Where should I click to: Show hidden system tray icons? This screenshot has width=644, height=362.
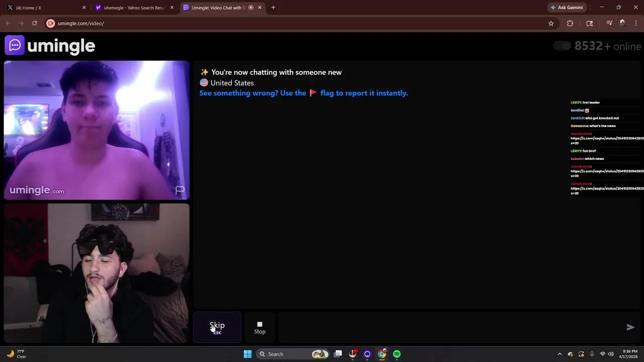(559, 354)
